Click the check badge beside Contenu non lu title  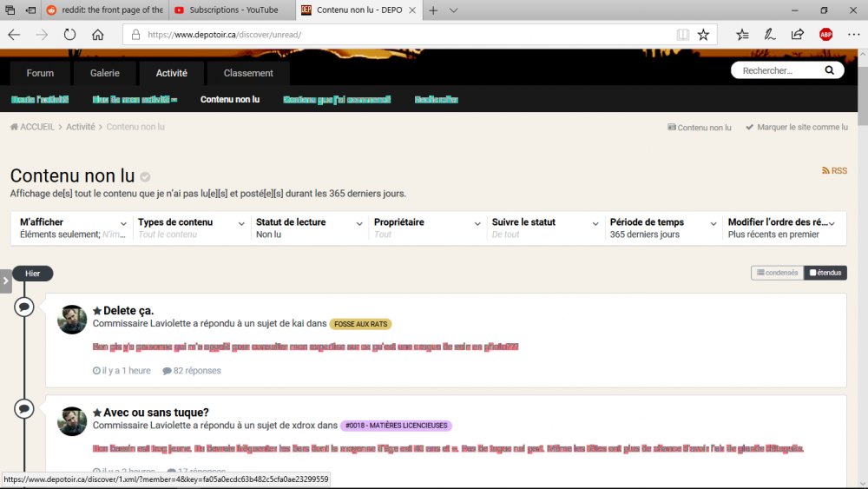[145, 177]
